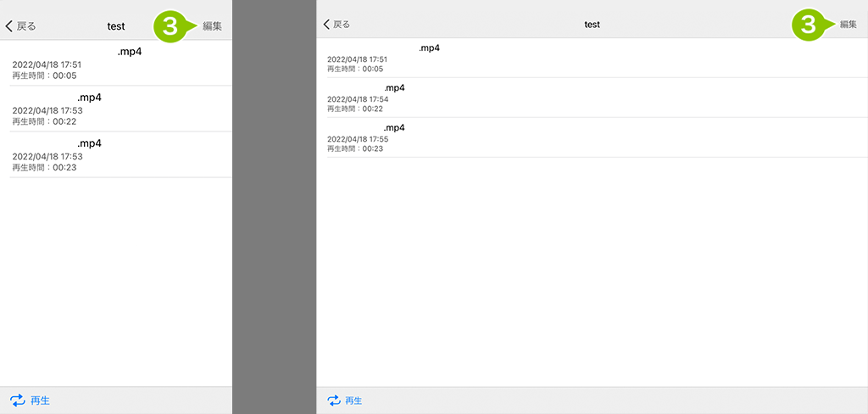
Task: Select left panel file with duration 00:23
Action: pos(115,154)
